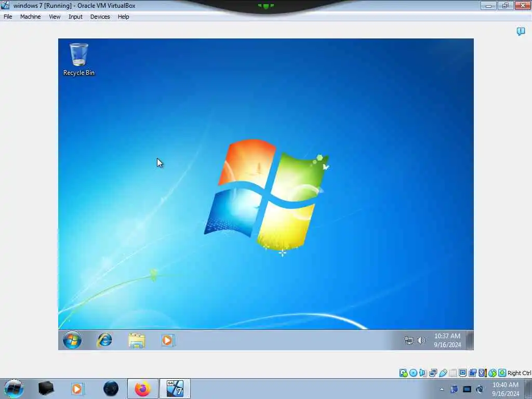
Task: Click the VirtualBox Windows 7 taskbar button
Action: [175, 389]
